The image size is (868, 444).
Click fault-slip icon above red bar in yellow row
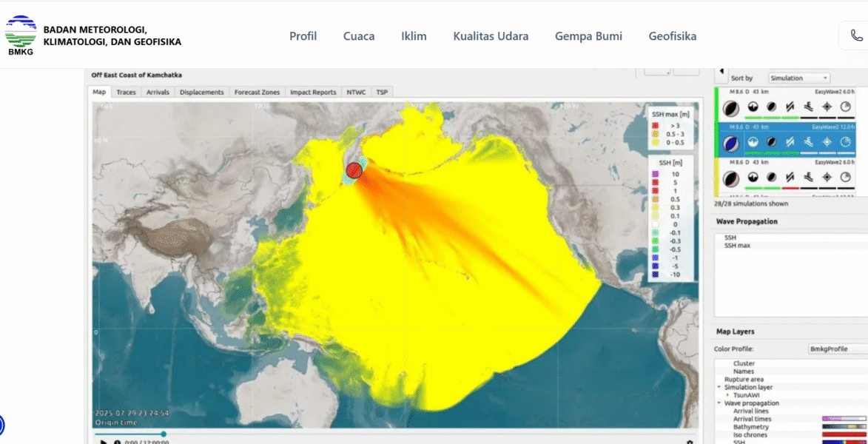pyautogui.click(x=790, y=177)
